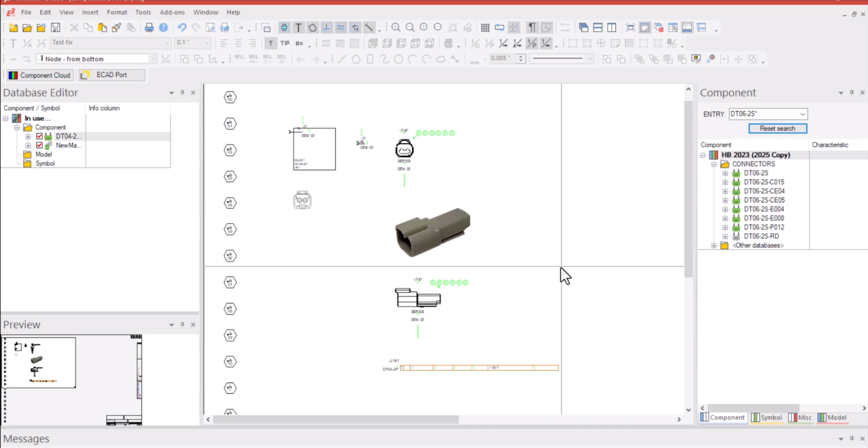Image resolution: width=868 pixels, height=448 pixels.
Task: Open the Format menu
Action: coord(117,12)
